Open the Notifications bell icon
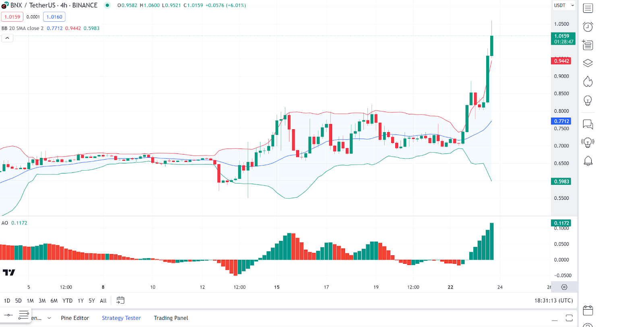This screenshot has height=327, width=644. (x=588, y=161)
